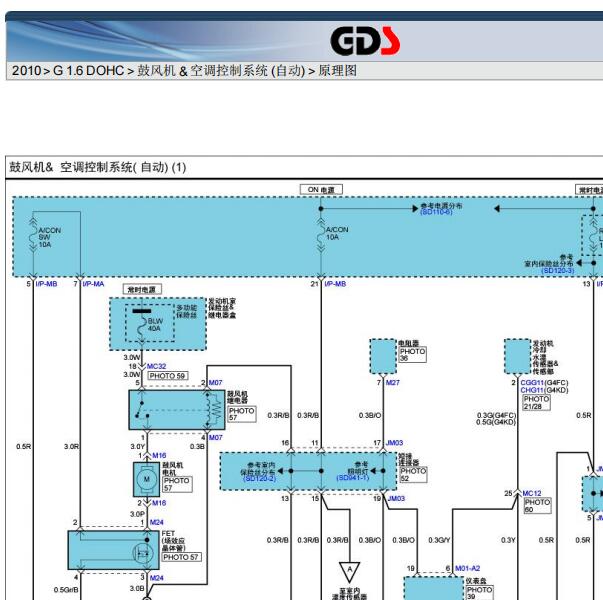Select '2010' in the breadcrumb
This screenshot has height=600, width=603.
point(26,71)
